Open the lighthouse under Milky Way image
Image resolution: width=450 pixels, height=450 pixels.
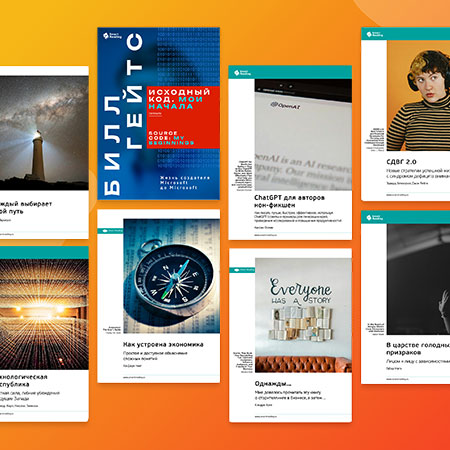(44, 133)
